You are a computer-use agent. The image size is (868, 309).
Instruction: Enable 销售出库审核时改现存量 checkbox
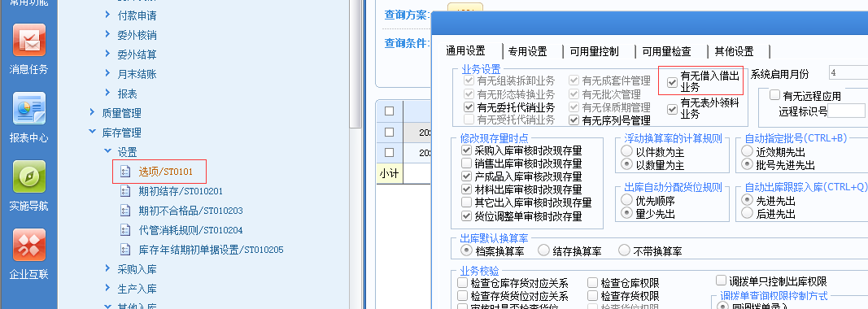tap(467, 163)
